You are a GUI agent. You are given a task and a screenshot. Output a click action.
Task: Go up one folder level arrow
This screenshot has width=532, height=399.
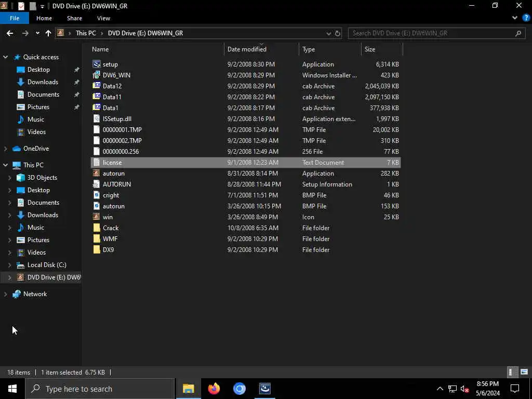click(48, 33)
